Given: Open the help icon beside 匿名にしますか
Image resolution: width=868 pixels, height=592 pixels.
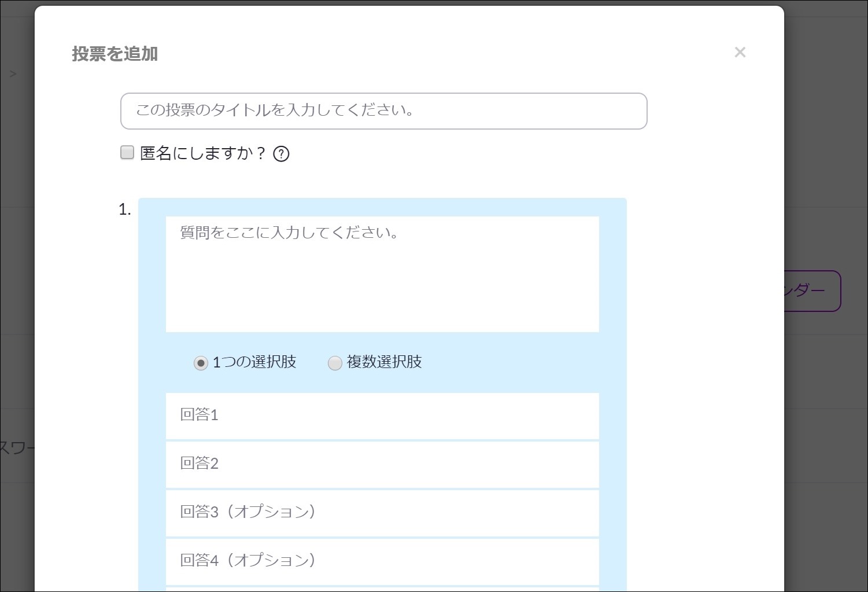Looking at the screenshot, I should (281, 154).
